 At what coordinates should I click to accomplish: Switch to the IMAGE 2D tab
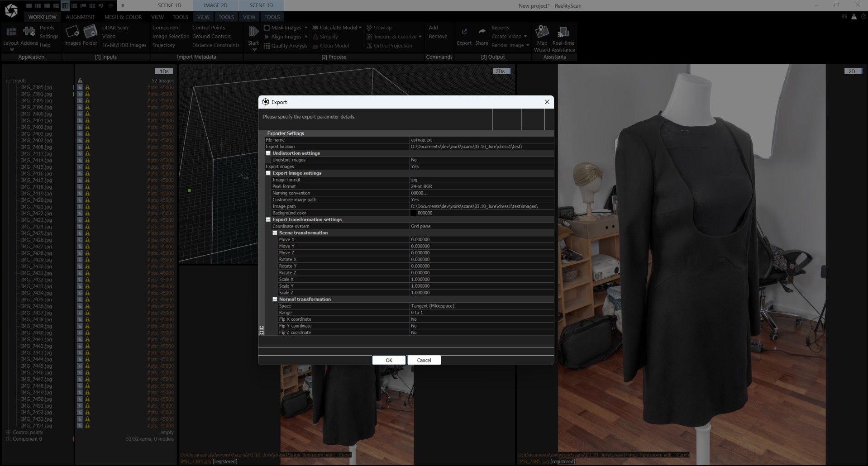coord(215,5)
